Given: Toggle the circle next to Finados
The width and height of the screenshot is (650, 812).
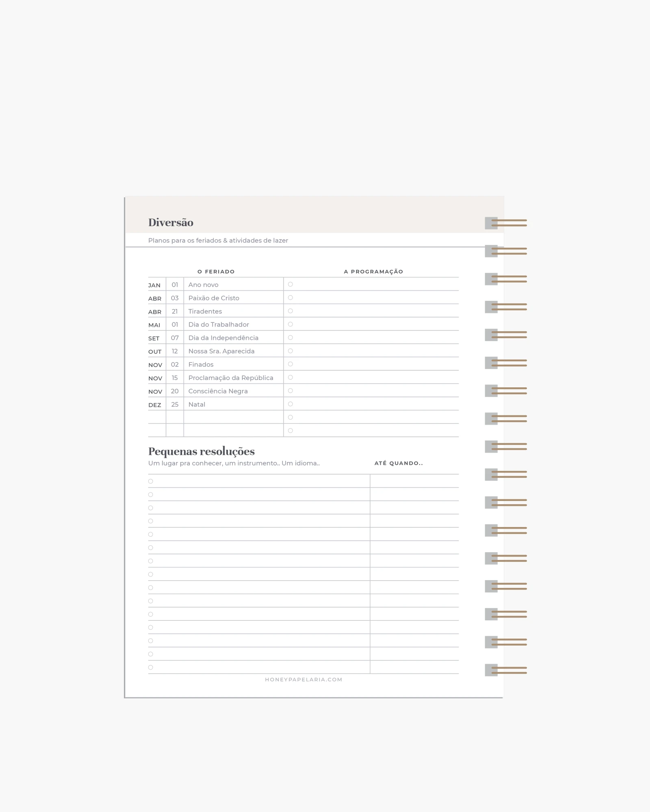Looking at the screenshot, I should (x=290, y=364).
